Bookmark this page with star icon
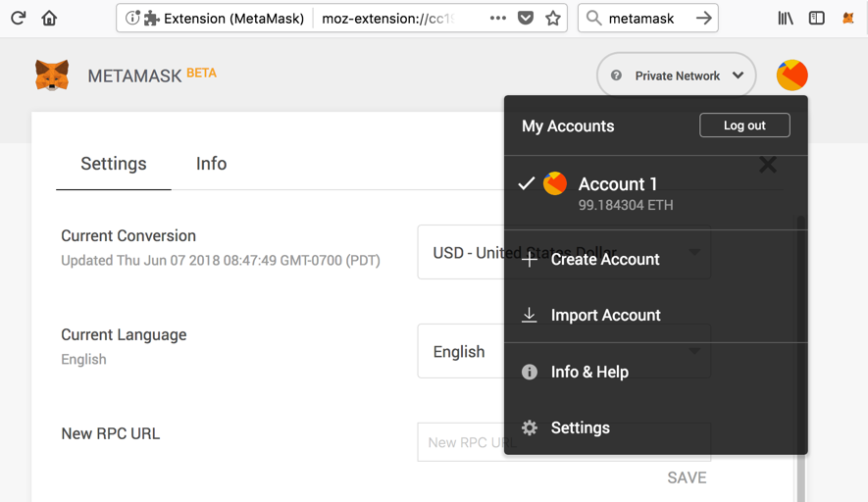This screenshot has height=502, width=868. (553, 18)
